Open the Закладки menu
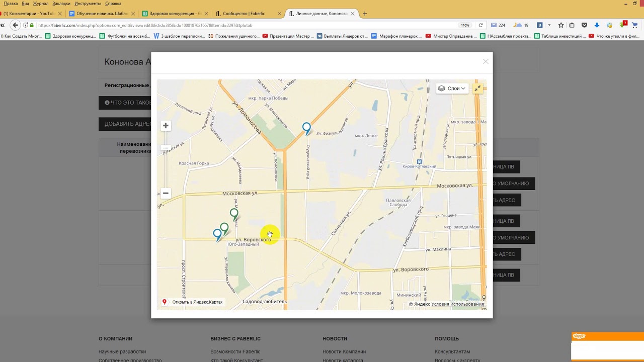This screenshot has height=362, width=644. click(x=61, y=4)
